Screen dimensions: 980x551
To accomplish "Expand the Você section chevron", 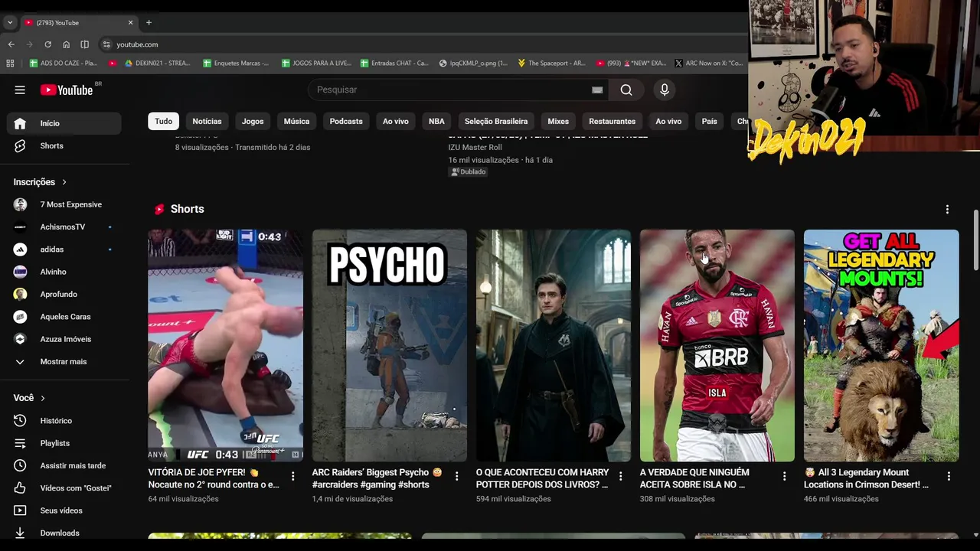I will [43, 398].
